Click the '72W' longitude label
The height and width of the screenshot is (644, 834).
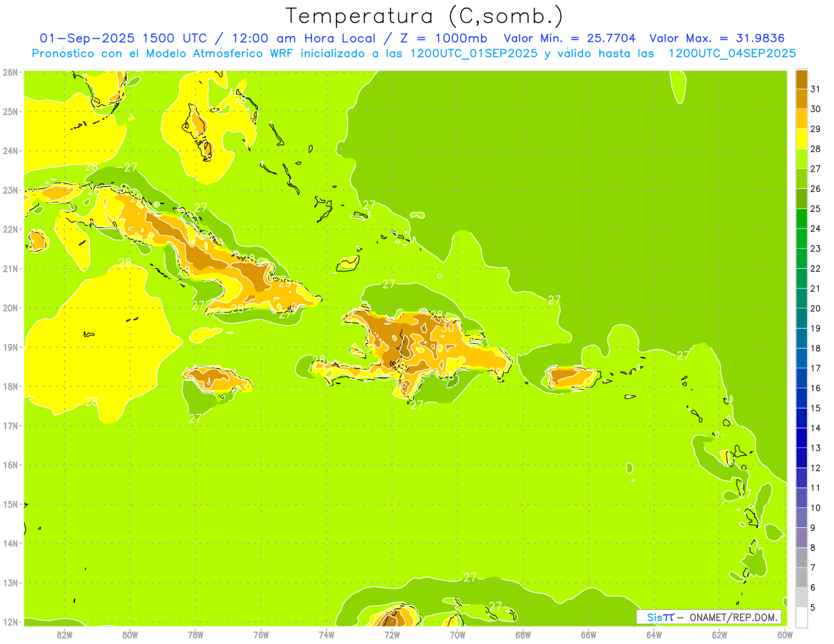coord(392,634)
